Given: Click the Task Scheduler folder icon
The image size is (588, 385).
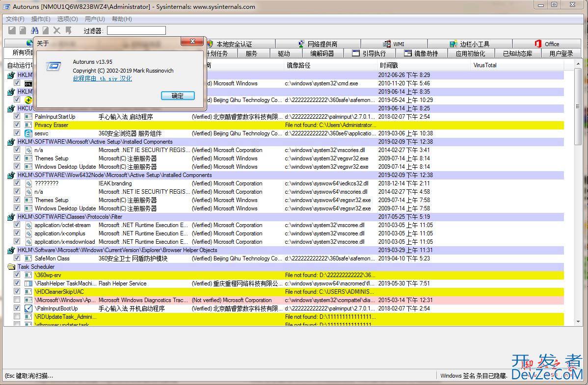Looking at the screenshot, I should point(11,267).
